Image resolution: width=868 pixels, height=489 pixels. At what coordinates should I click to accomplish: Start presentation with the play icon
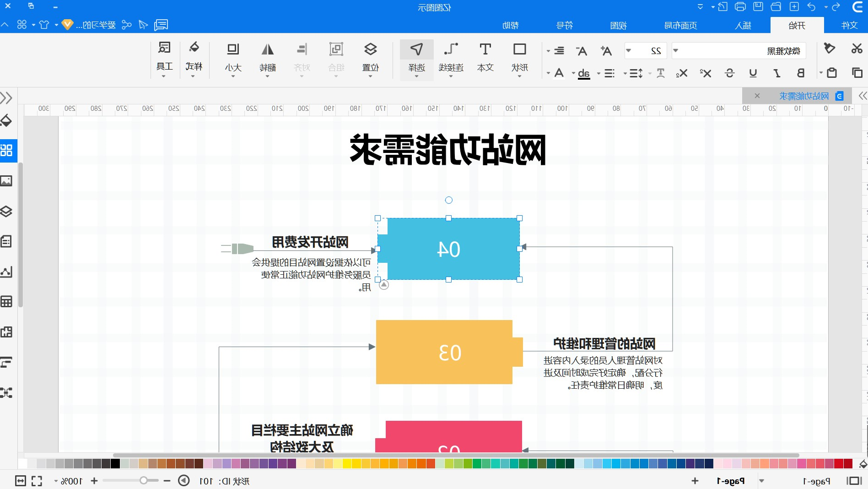pos(184,481)
